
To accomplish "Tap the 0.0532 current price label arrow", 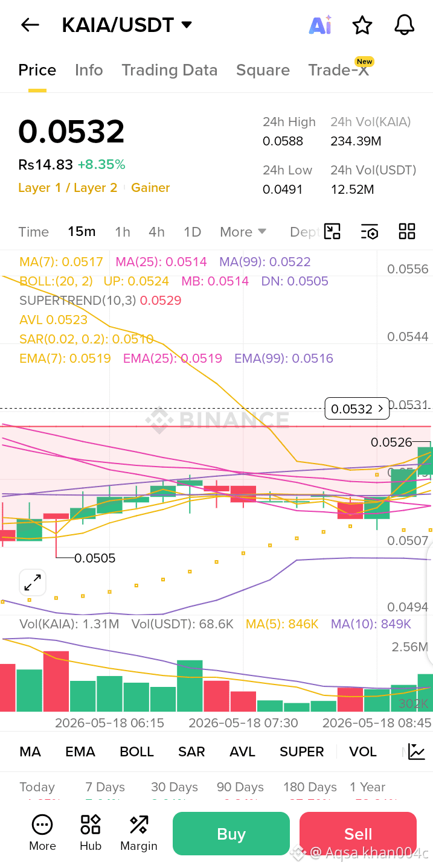I will 357,409.
